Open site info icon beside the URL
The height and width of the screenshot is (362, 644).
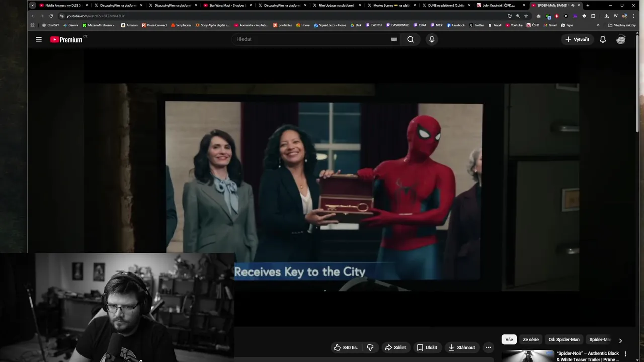[62, 16]
